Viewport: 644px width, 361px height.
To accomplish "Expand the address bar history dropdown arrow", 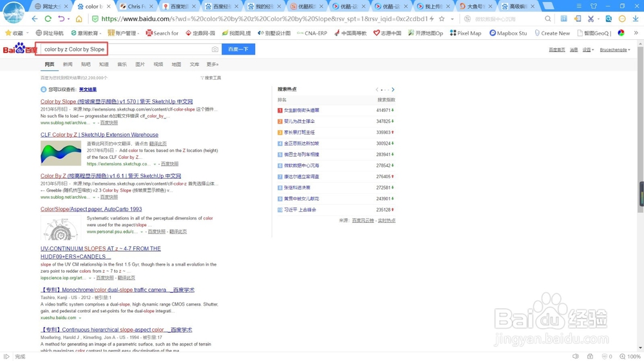I will (x=452, y=19).
